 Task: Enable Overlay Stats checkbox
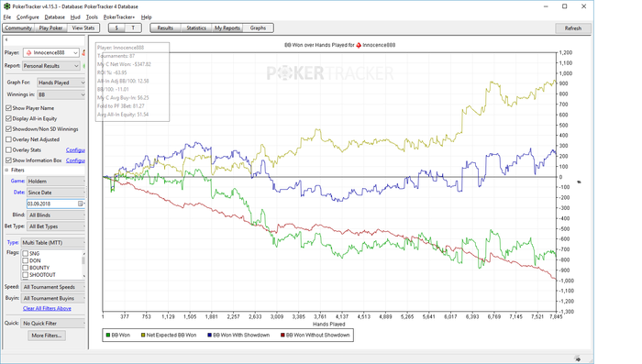(x=8, y=149)
